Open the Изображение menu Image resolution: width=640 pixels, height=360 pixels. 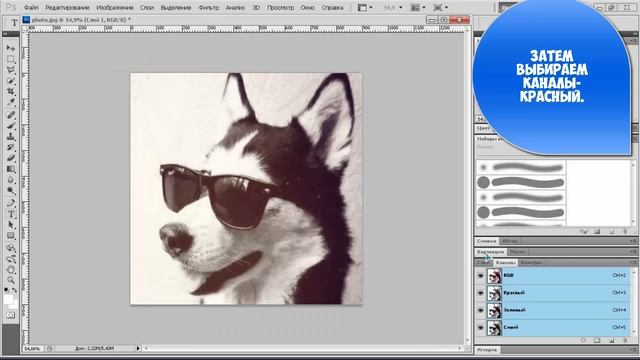tap(115, 7)
